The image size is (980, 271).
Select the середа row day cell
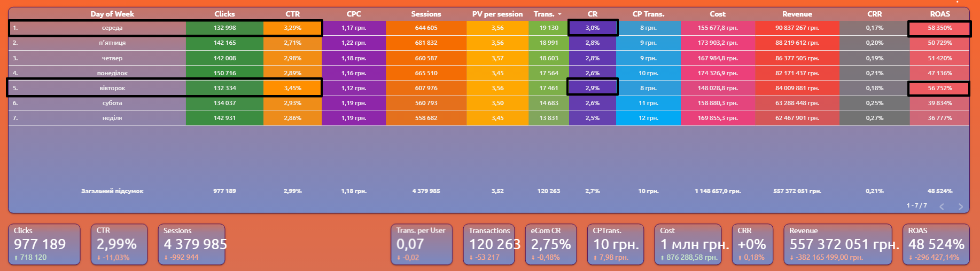click(x=112, y=28)
